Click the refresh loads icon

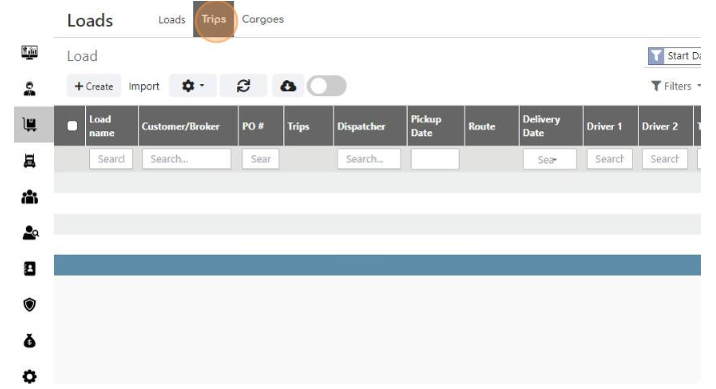coord(243,86)
